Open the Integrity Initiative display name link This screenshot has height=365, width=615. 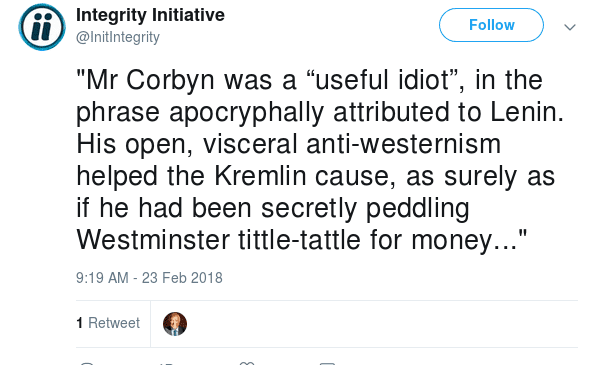click(150, 15)
